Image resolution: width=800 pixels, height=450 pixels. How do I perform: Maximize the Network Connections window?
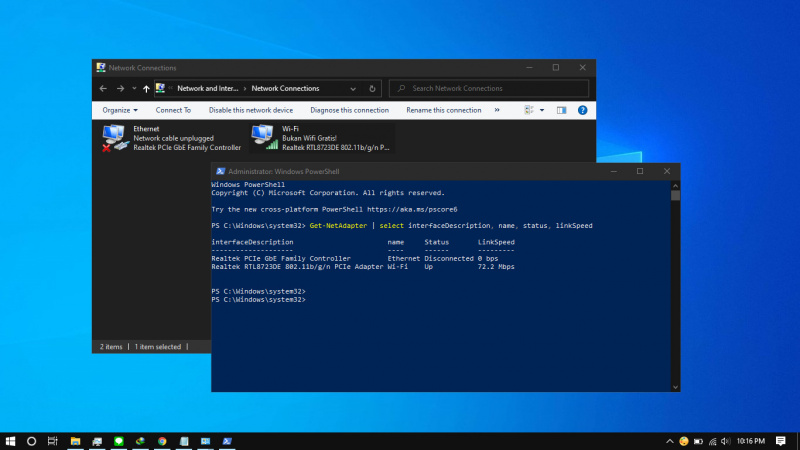(556, 67)
